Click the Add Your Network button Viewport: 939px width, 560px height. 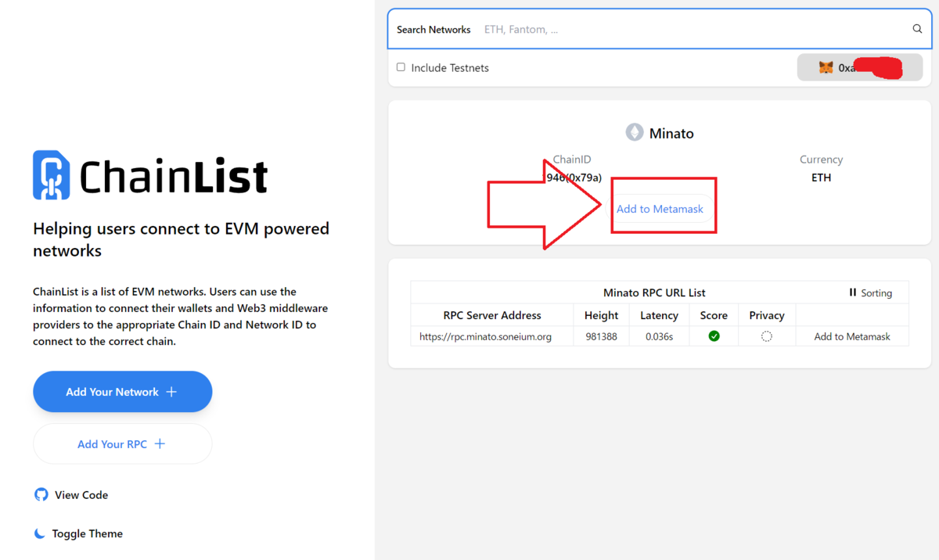click(123, 391)
